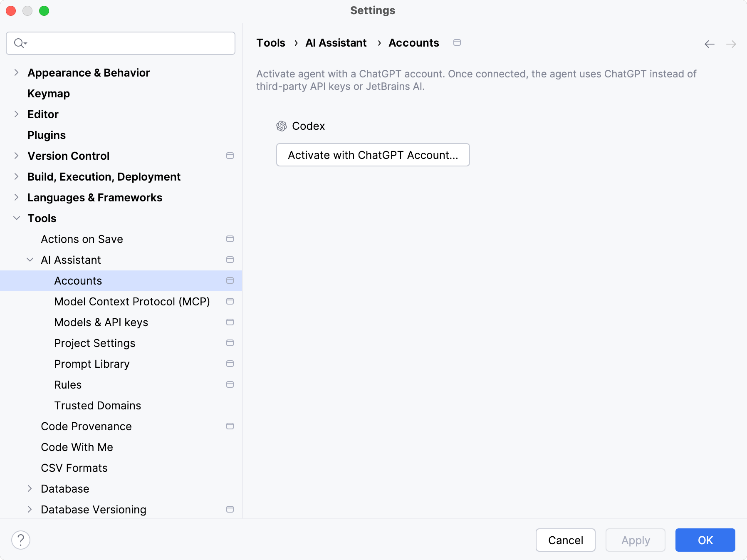The height and width of the screenshot is (560, 747).
Task: Collapse the Tools section
Action: [16, 218]
